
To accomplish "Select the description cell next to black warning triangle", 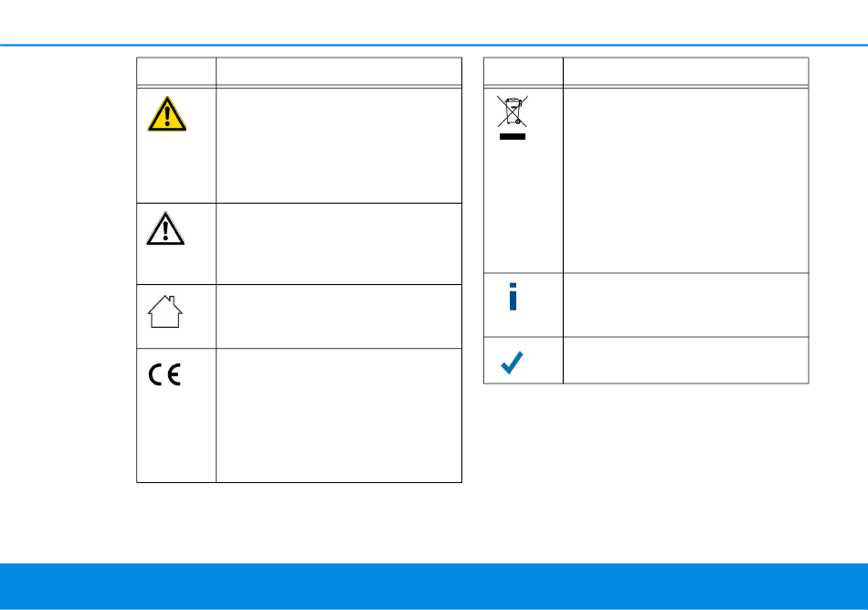I will coord(339,244).
